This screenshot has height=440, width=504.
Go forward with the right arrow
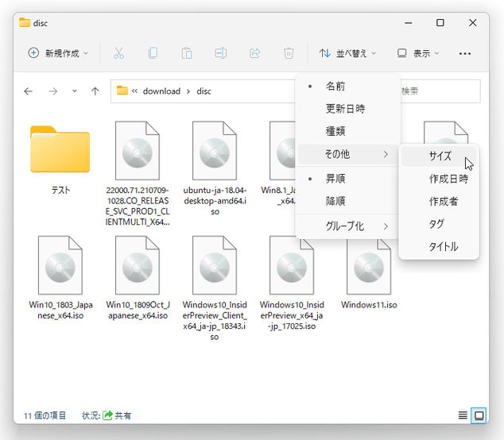53,91
